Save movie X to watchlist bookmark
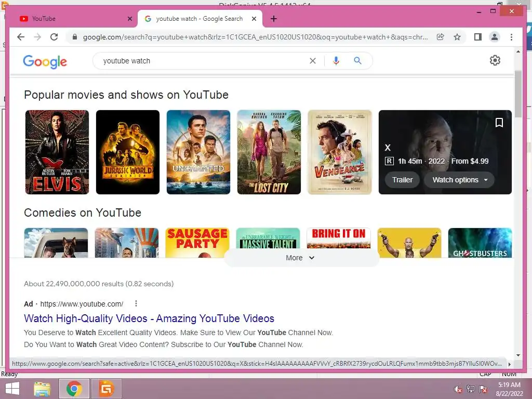Viewport: 532px width, 399px height. point(499,123)
